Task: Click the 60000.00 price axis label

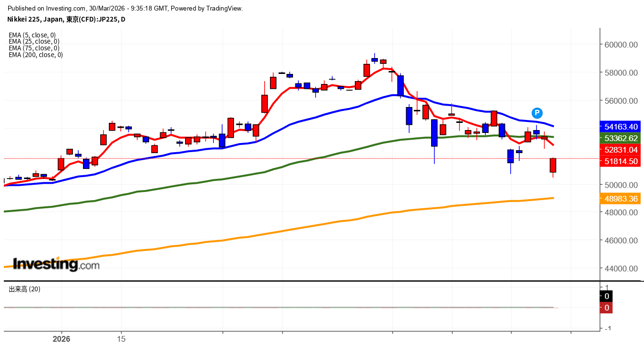Action: click(621, 45)
